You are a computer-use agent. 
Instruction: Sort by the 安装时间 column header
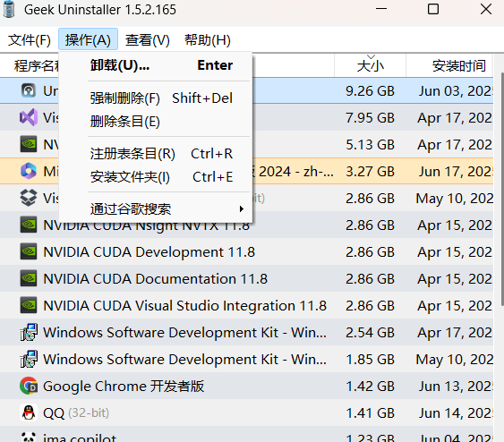coord(449,65)
